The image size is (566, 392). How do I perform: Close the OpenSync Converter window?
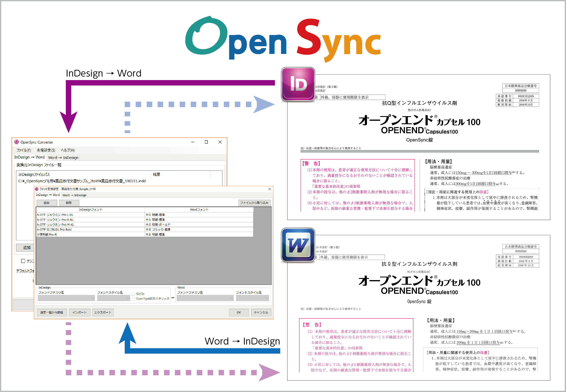coord(220,142)
